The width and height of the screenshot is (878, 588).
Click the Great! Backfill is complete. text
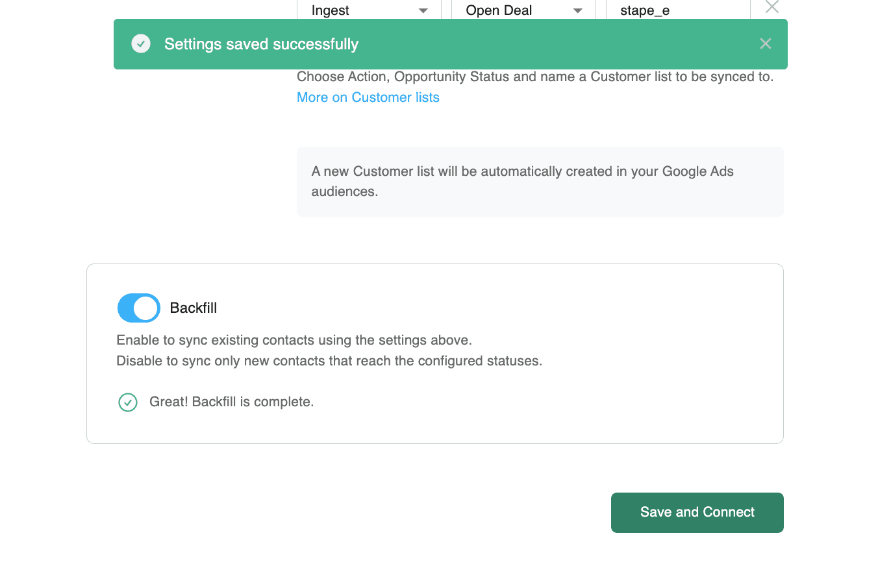[232, 402]
